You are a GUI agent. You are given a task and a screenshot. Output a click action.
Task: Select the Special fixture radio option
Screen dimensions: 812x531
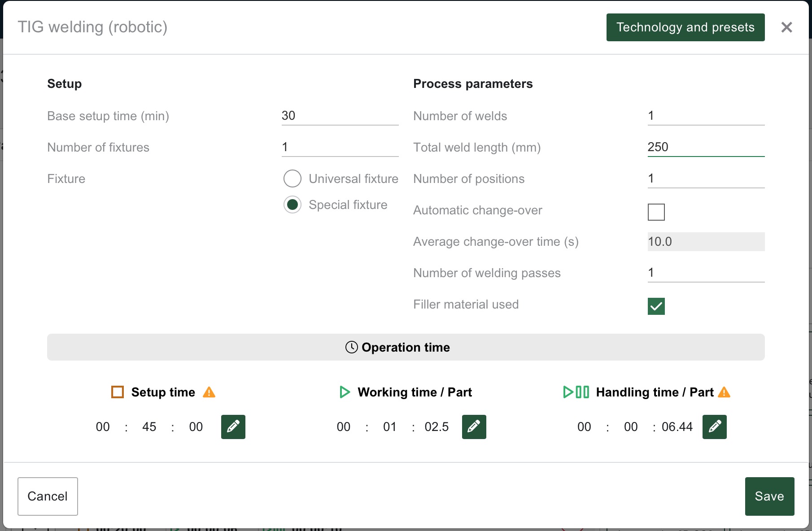tap(292, 205)
